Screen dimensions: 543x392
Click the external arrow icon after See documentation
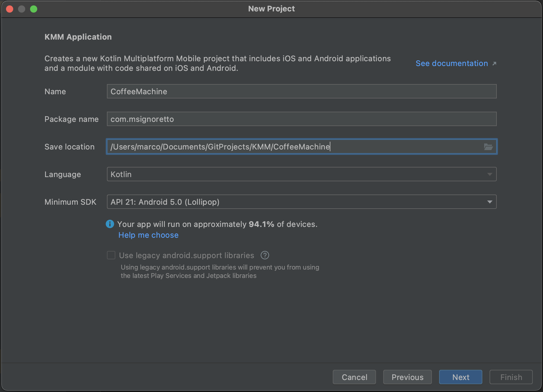point(494,64)
